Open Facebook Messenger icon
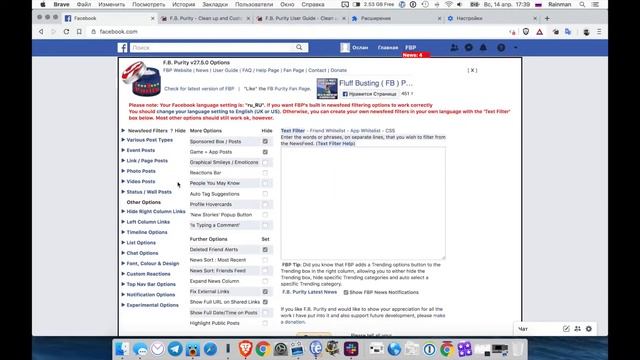Viewport: 640px width, 360px height. point(469,47)
